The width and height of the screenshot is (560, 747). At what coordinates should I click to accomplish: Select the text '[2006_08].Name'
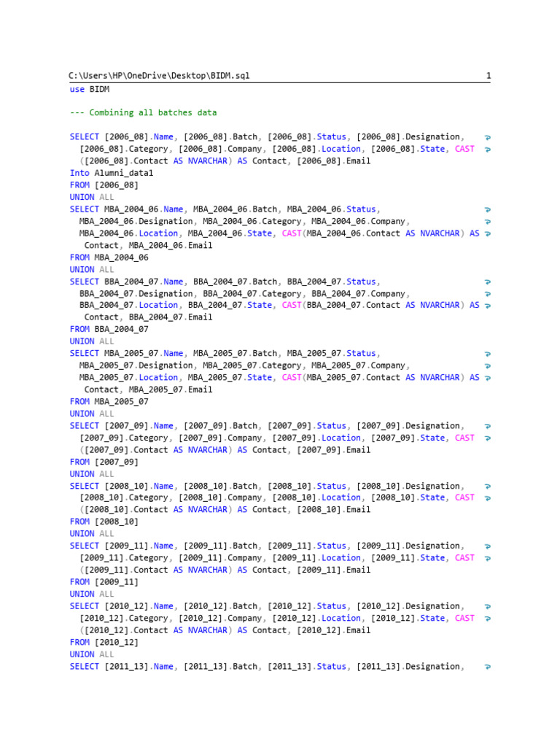point(139,136)
